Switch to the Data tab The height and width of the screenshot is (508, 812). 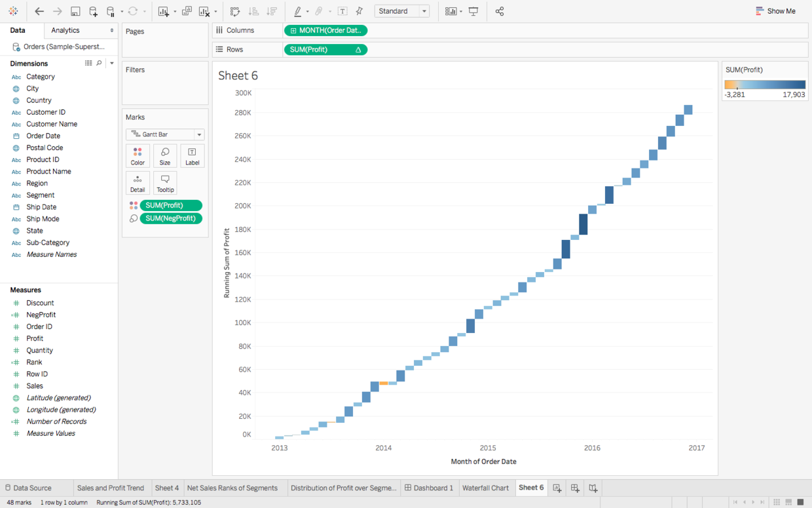18,30
